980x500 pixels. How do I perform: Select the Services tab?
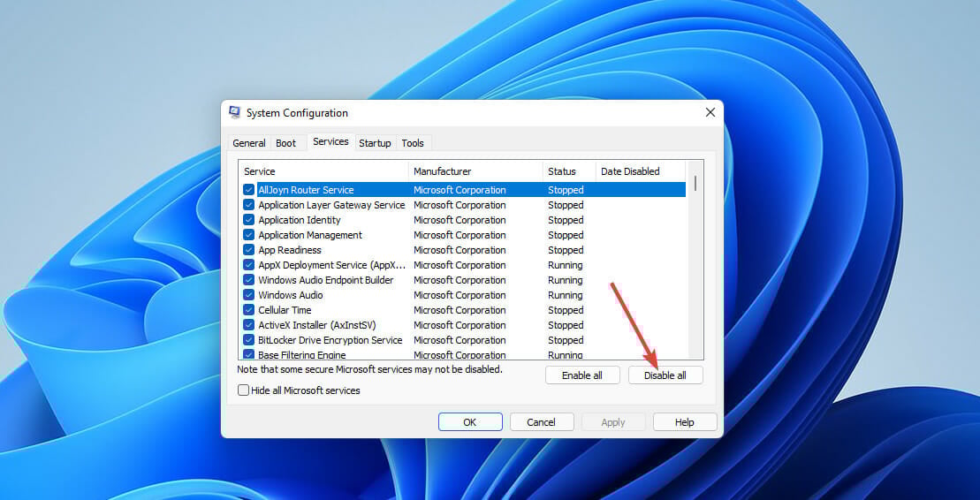330,142
